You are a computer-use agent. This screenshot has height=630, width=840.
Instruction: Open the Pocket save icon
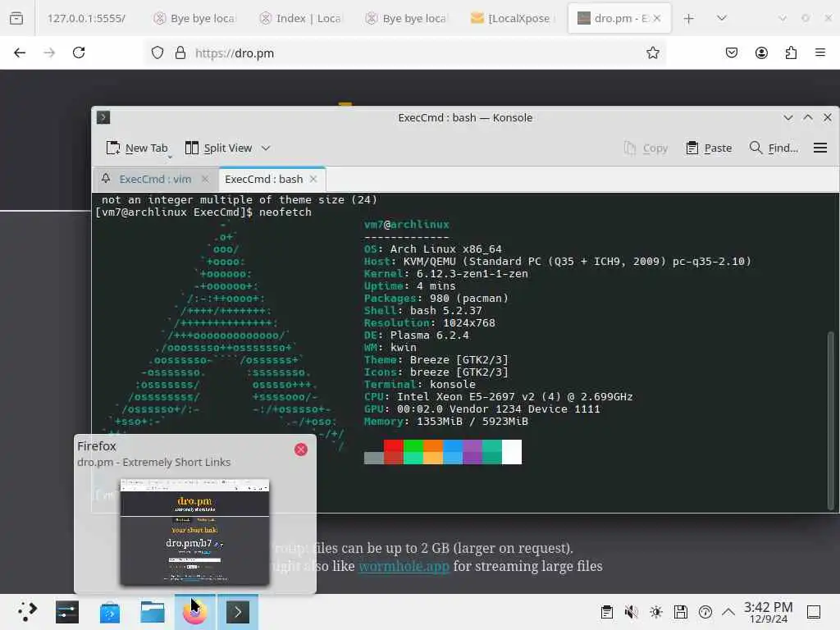[731, 52]
